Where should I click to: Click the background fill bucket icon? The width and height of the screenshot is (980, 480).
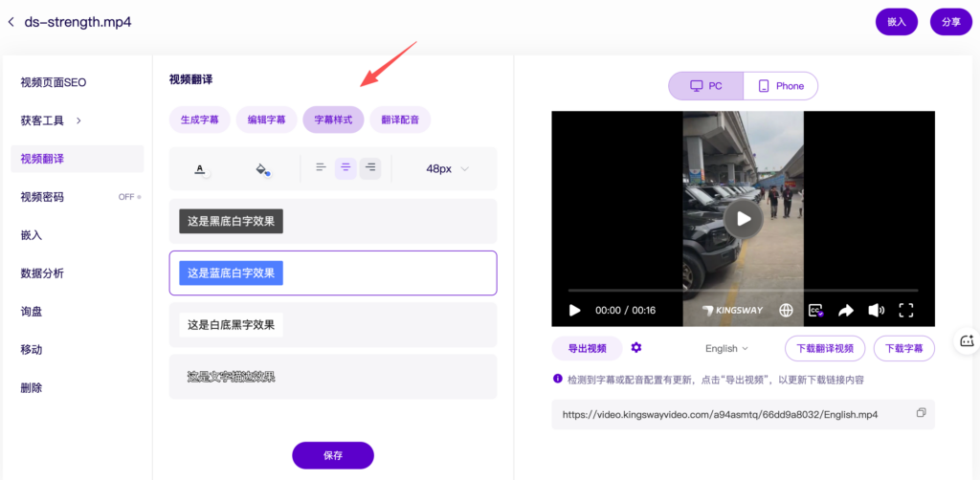tap(261, 169)
